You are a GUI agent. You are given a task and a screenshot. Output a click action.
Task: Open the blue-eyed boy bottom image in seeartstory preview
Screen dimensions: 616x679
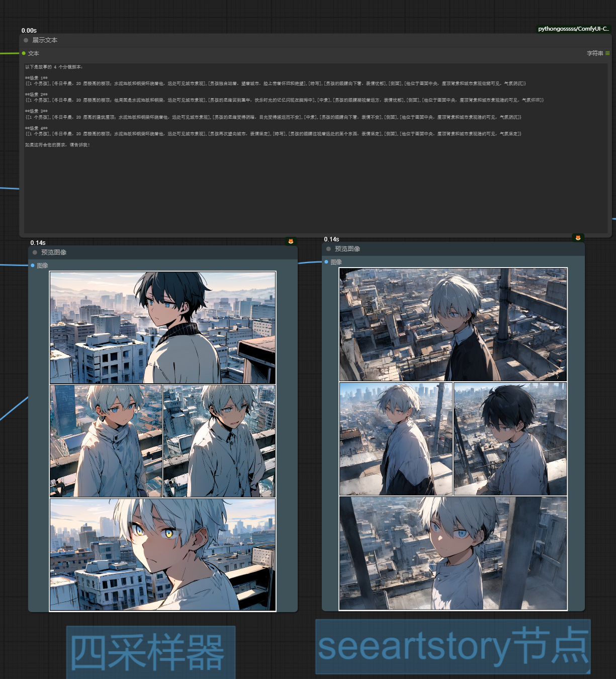click(453, 553)
